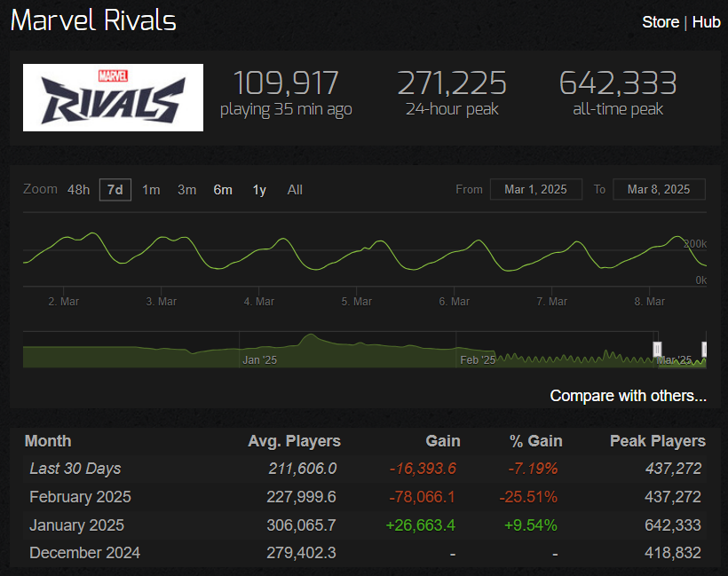Click percent gain -25.51%
The height and width of the screenshot is (576, 728).
[528, 497]
